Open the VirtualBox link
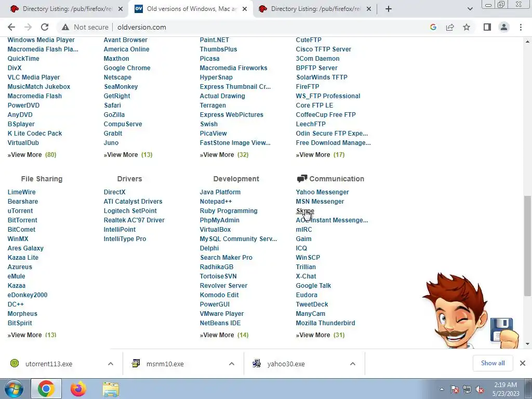 [x=215, y=230]
